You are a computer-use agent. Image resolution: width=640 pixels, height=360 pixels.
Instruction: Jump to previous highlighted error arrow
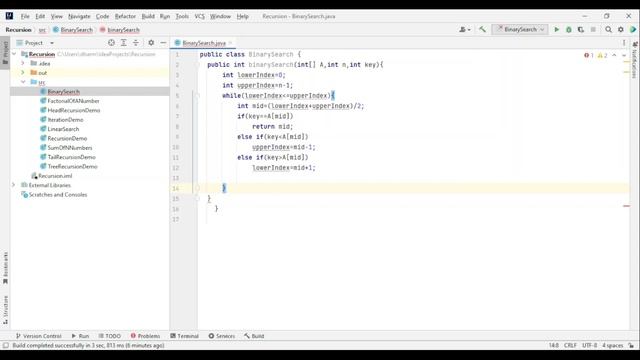coord(614,55)
